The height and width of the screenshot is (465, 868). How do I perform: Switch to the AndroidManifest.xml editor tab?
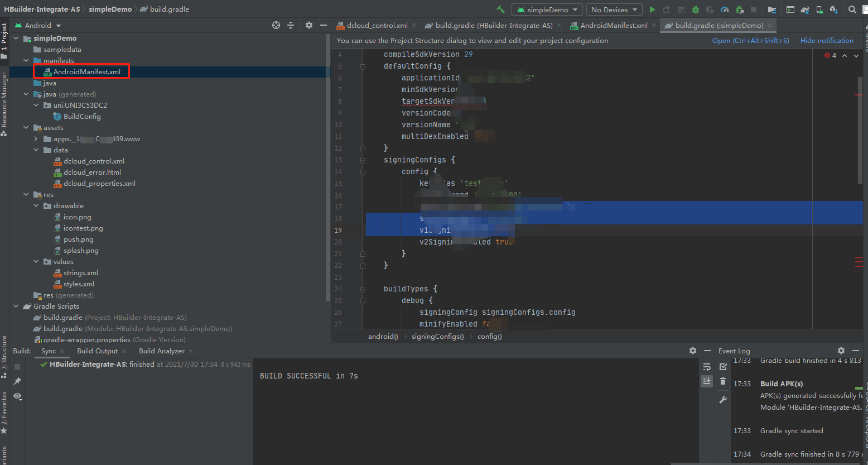point(613,26)
